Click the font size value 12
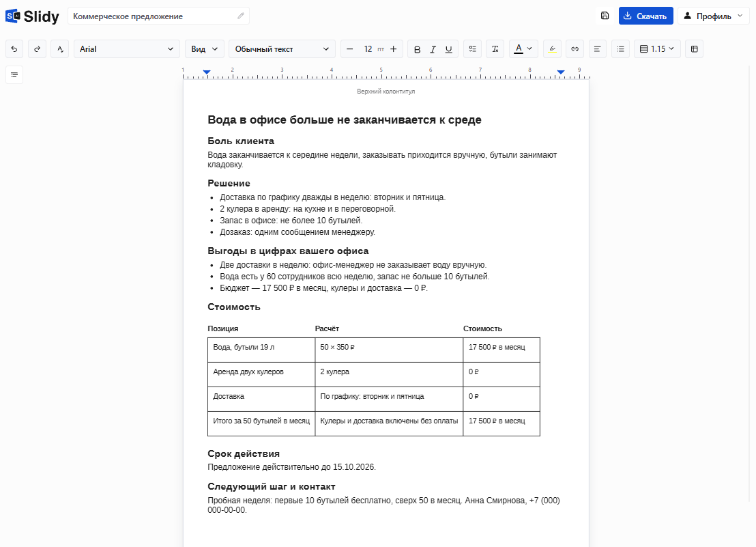This screenshot has width=756, height=547. point(368,48)
